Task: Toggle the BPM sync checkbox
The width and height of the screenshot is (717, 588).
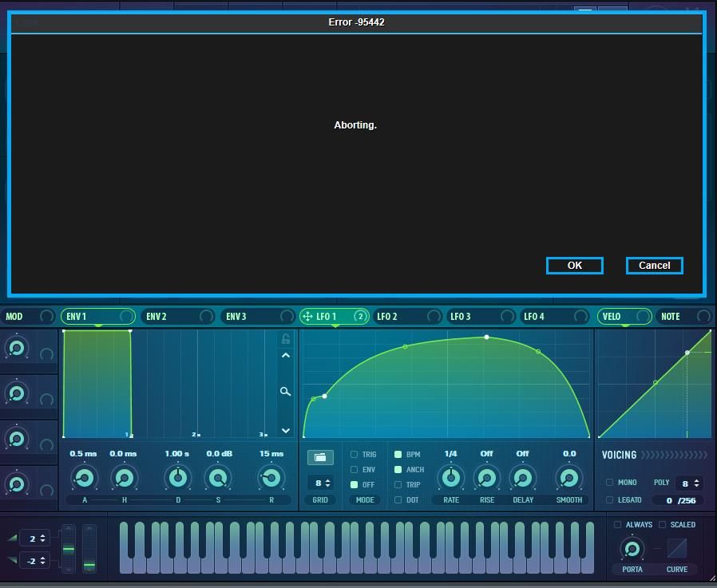Action: click(398, 454)
